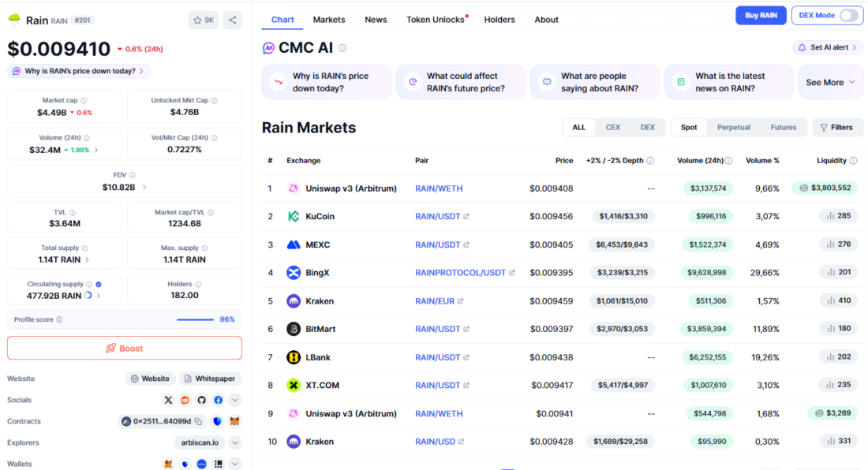The height and width of the screenshot is (470, 868).
Task: Open the Token Unlocks tab
Action: click(436, 20)
